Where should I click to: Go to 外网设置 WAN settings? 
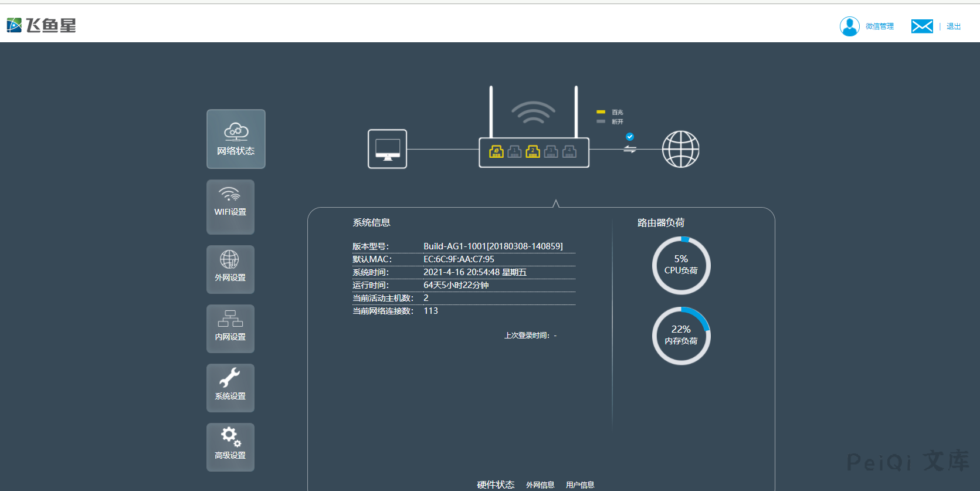click(x=230, y=269)
